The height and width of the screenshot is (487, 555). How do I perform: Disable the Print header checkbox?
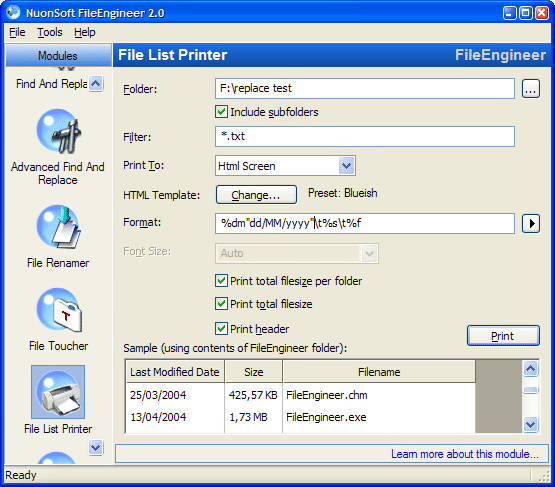pyautogui.click(x=222, y=328)
